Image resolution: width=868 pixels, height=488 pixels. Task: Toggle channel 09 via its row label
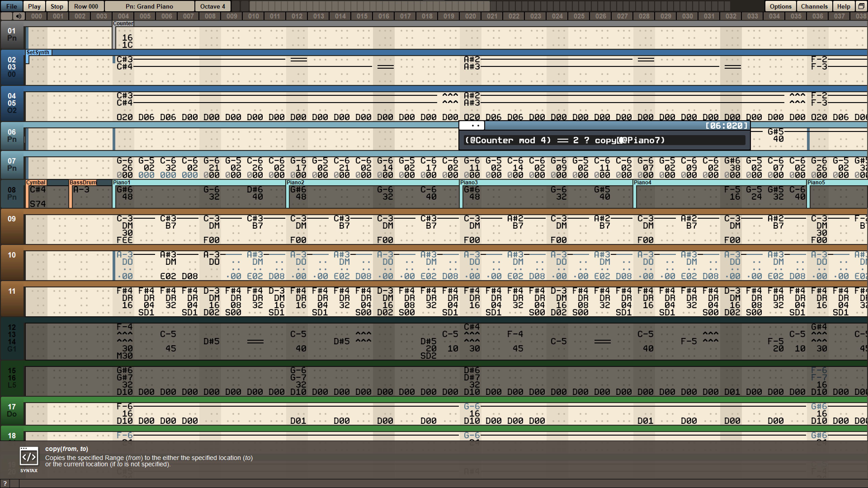(x=12, y=219)
